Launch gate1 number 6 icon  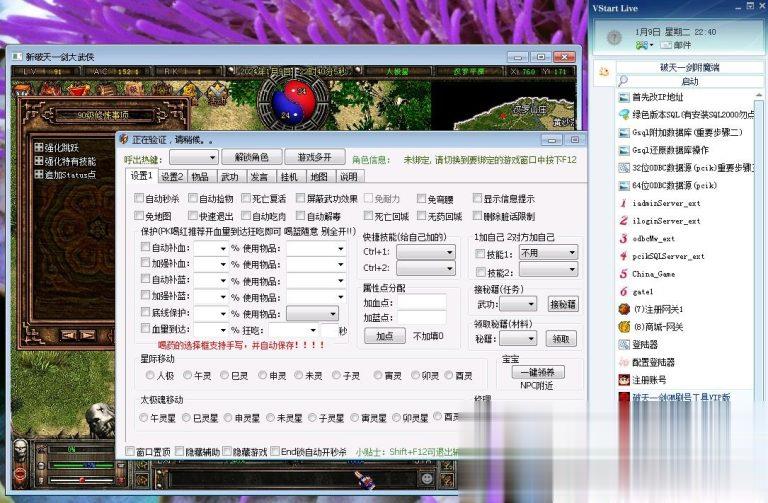624,291
